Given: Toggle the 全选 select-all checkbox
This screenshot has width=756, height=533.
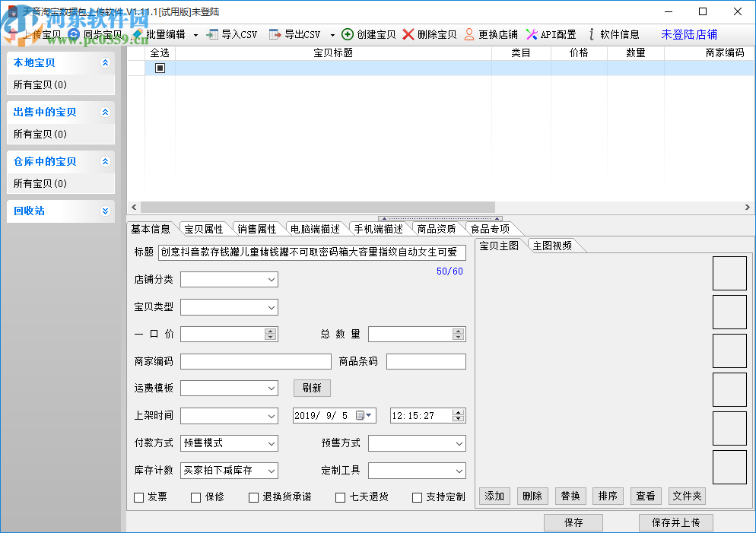Looking at the screenshot, I should coord(160,68).
